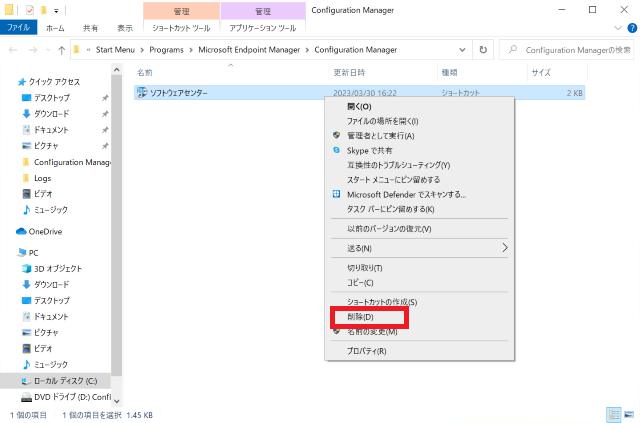Click 管理者として実行(A) in context menu

(380, 135)
